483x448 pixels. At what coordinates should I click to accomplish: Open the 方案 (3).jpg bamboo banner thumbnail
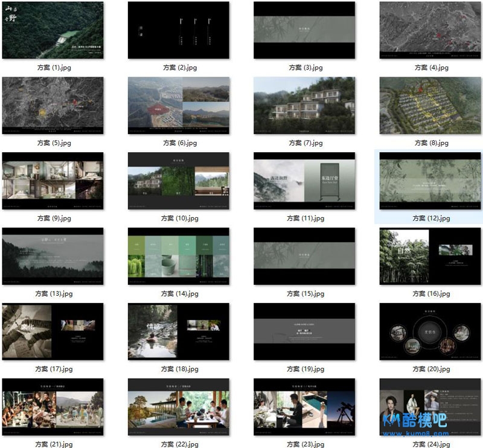coord(304,30)
